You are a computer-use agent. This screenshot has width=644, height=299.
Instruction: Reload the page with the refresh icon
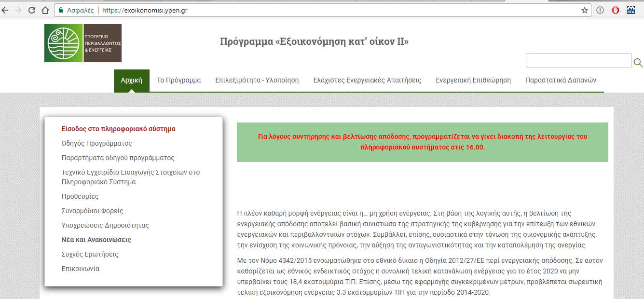(x=32, y=10)
